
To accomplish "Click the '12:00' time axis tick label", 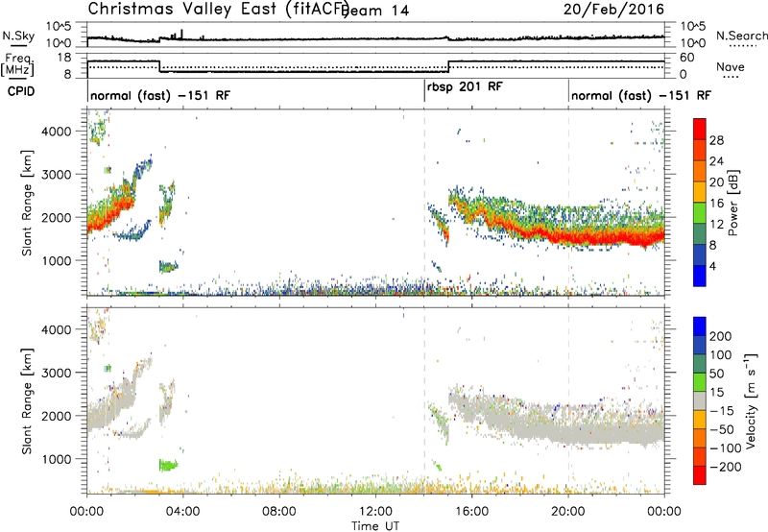I will click(375, 512).
